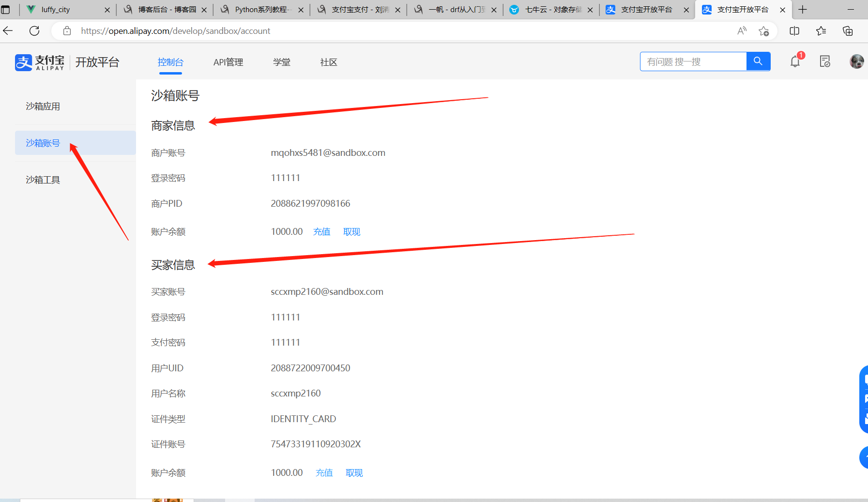Click the read aloud icon in address bar

click(x=742, y=31)
